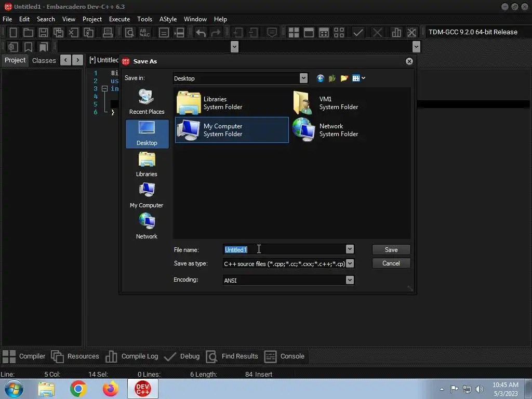Click the Save All toolbar icon
The image size is (532, 399).
tap(58, 33)
